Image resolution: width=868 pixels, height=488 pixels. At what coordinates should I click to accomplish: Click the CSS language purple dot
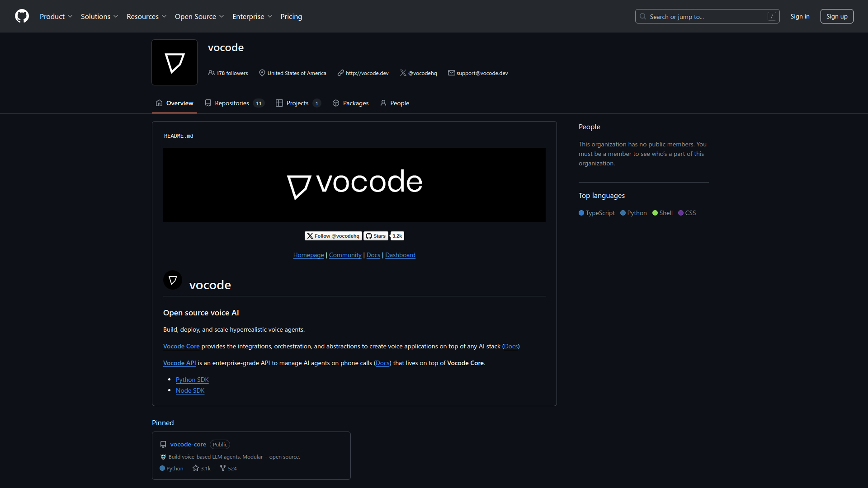coord(681,213)
